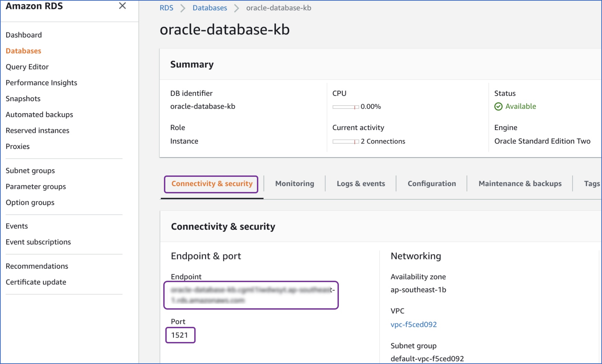Click availability zone ap-southeast-1b
602x364 pixels.
point(418,290)
